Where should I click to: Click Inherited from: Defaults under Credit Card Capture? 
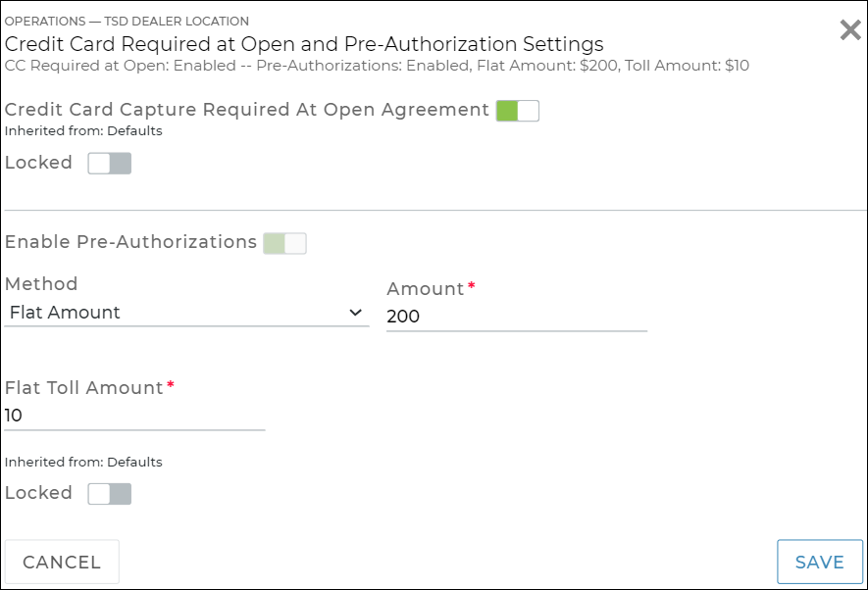click(83, 130)
